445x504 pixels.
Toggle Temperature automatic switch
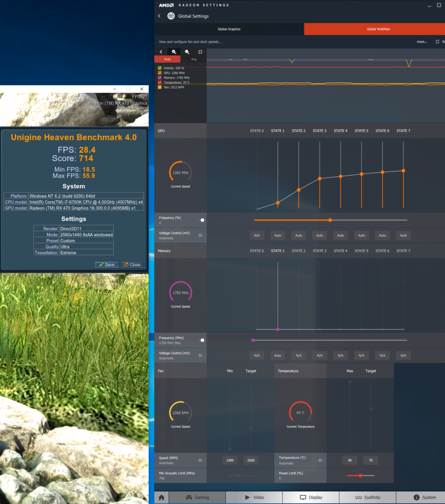pos(320,460)
